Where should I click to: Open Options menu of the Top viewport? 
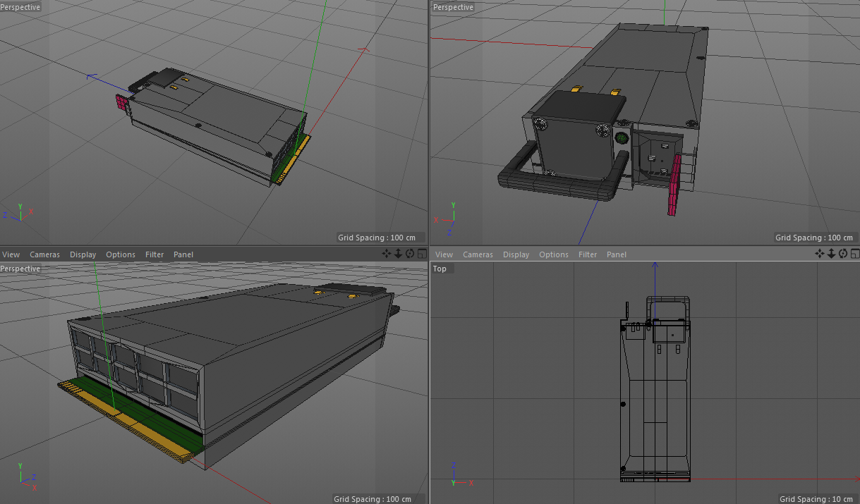coord(554,254)
